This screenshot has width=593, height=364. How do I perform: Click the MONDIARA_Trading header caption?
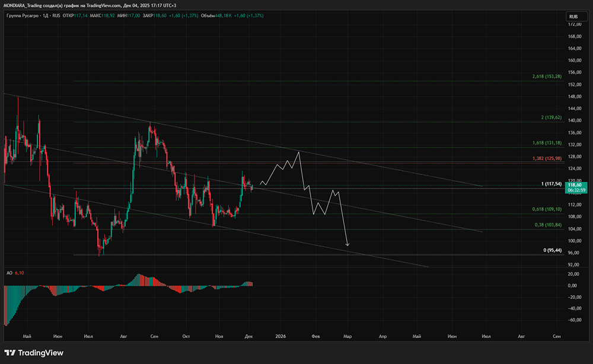tap(90, 5)
